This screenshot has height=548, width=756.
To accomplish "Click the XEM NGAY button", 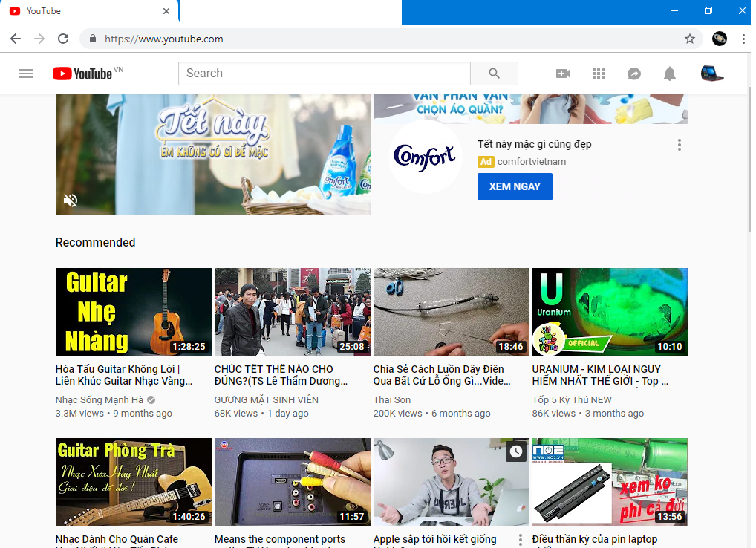I will pos(515,186).
